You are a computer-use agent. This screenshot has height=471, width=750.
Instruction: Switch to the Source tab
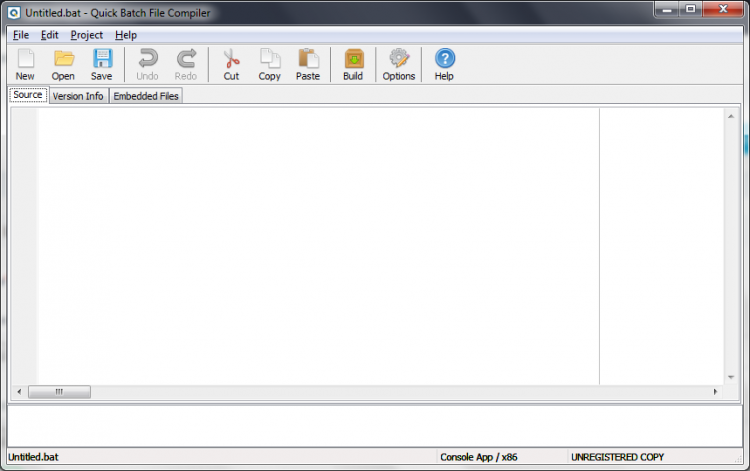(28, 95)
